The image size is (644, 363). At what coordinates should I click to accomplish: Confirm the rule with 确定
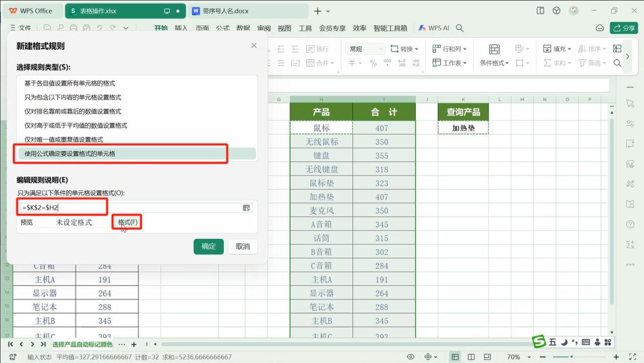(x=208, y=246)
